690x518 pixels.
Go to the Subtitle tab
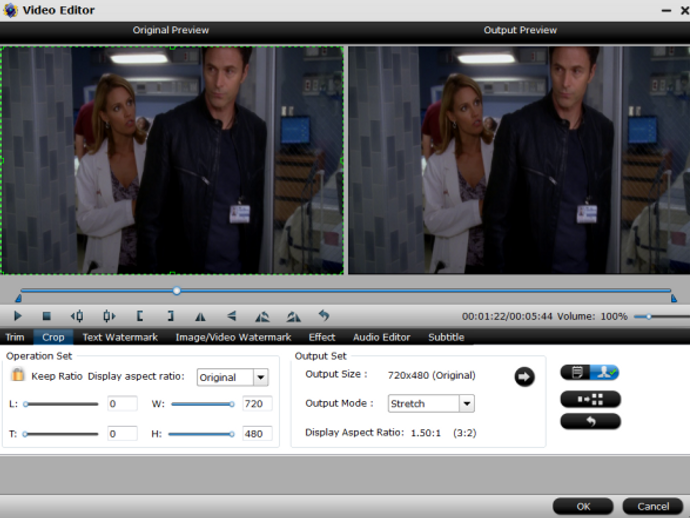pyautogui.click(x=446, y=337)
